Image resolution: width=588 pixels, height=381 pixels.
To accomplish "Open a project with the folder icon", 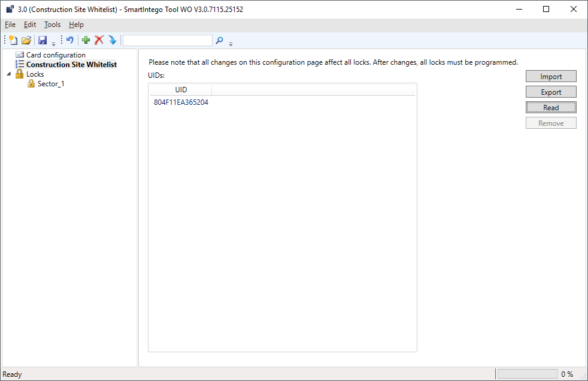I will click(x=26, y=40).
